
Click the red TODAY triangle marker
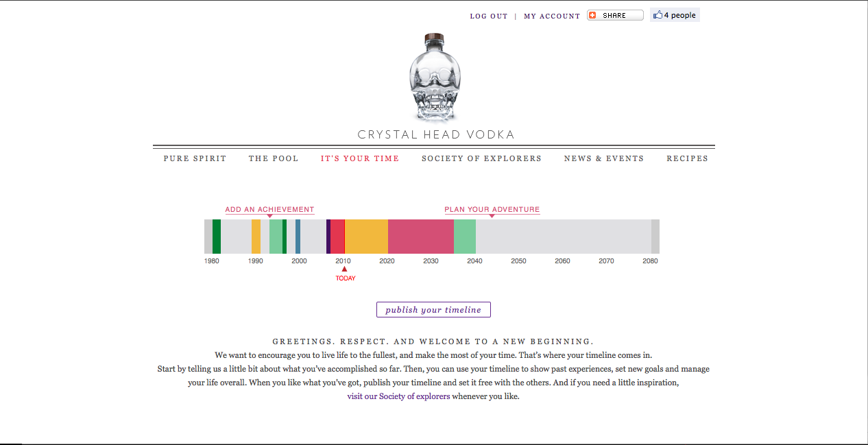345,269
